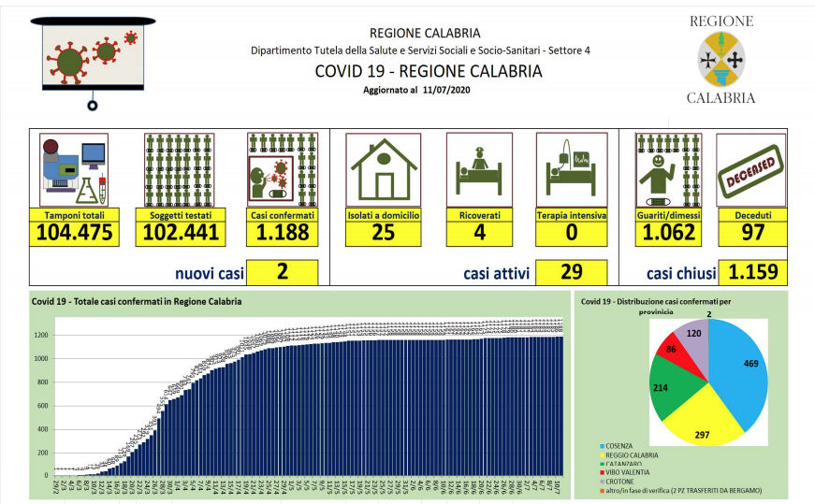Click the Ricoverati hospital bed icon
The height and width of the screenshot is (504, 815).
[x=479, y=170]
